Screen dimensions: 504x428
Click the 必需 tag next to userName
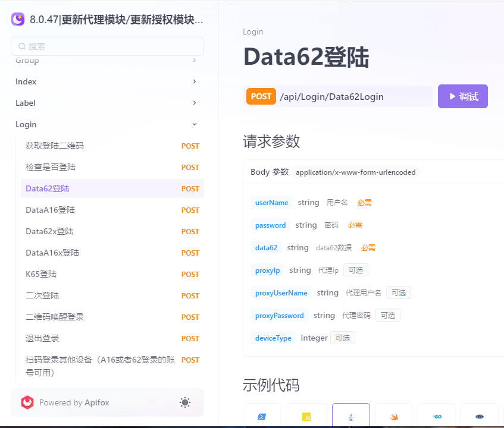point(364,202)
